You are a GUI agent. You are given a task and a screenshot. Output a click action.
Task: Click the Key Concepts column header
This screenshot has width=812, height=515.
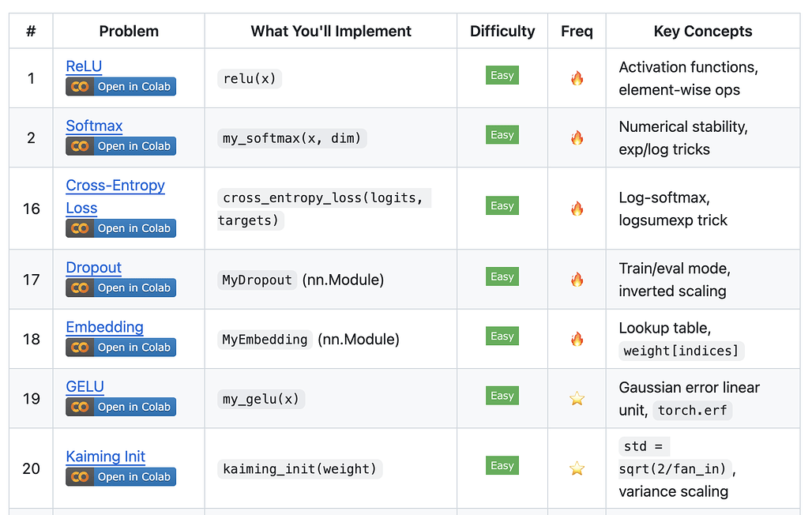click(703, 31)
